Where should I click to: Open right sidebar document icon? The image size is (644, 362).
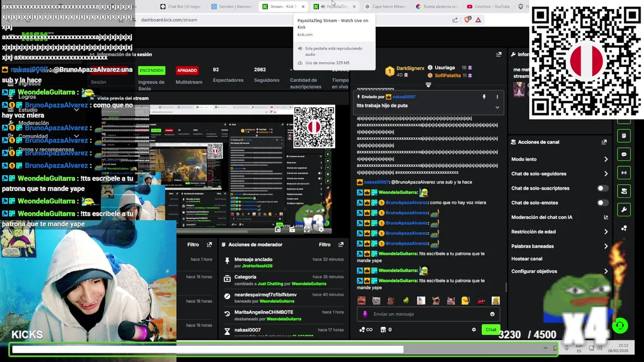[x=624, y=136]
